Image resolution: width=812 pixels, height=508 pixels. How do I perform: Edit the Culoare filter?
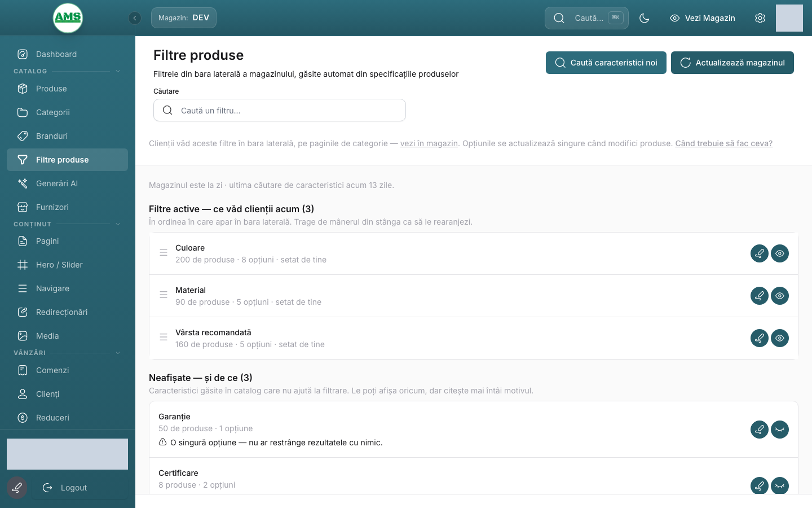coord(760,253)
